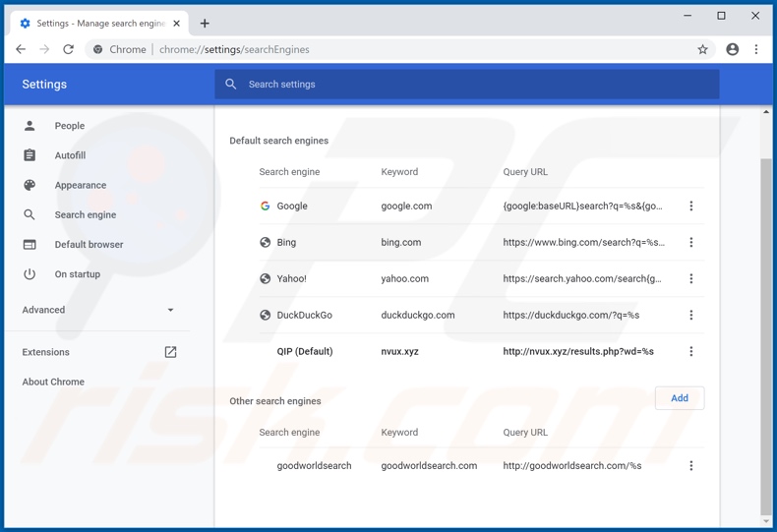Open the Chrome profile account icon
Screen dimensions: 777x532
pyautogui.click(x=732, y=49)
